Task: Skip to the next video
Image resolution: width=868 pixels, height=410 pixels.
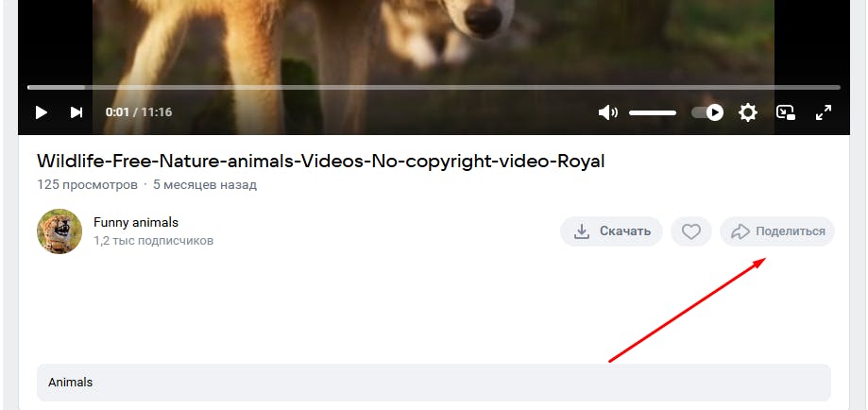Action: tap(77, 112)
